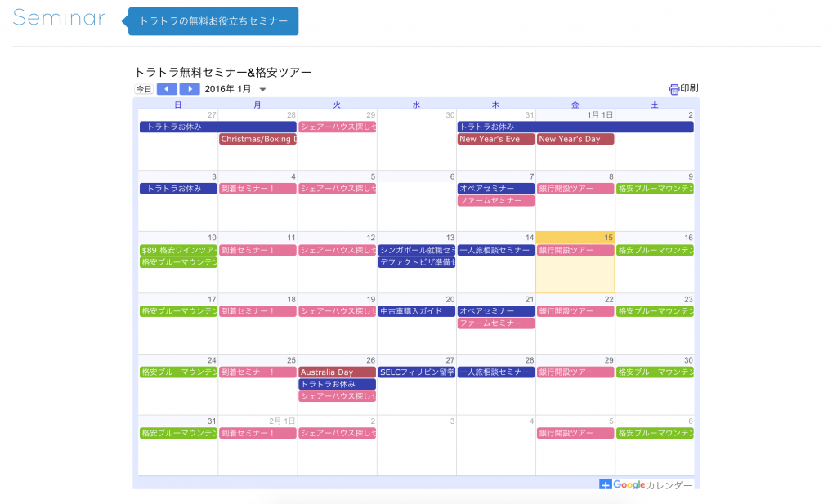
Task: Open the トラトラの無料お役立ちセミナー banner
Action: pyautogui.click(x=217, y=21)
